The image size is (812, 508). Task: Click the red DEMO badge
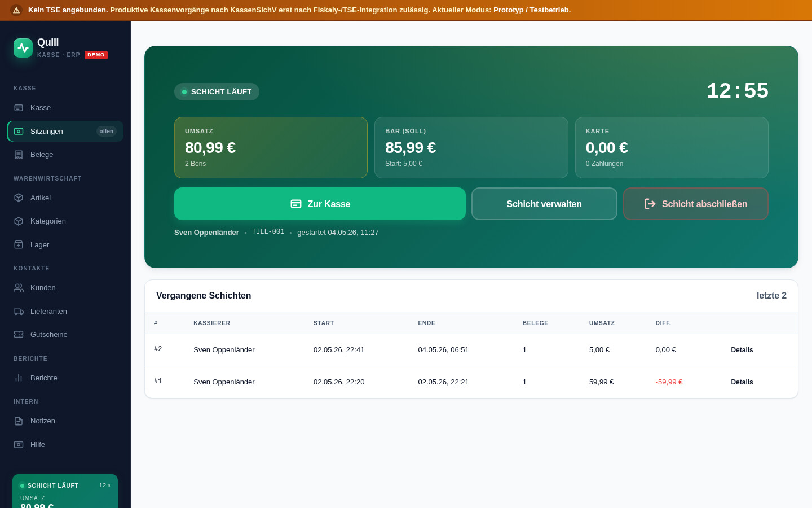[96, 55]
